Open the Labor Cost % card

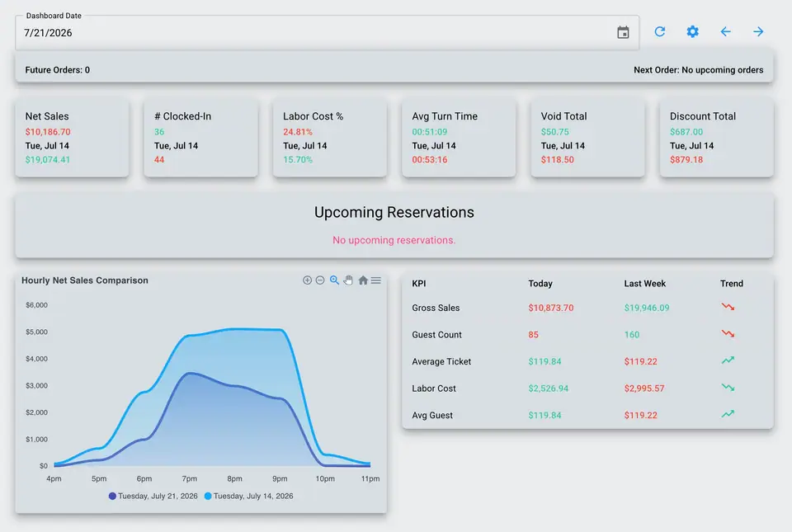pos(330,137)
